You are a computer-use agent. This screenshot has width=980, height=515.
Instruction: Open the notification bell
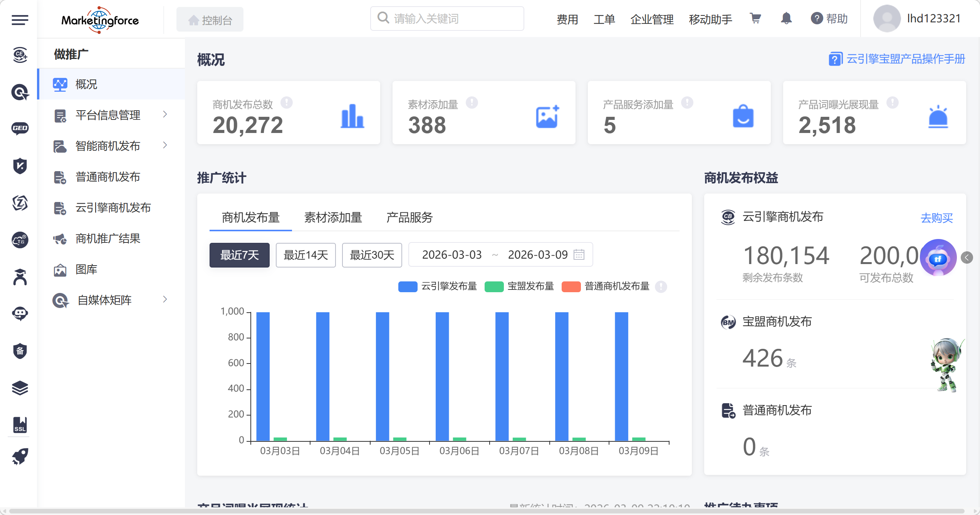(x=786, y=18)
